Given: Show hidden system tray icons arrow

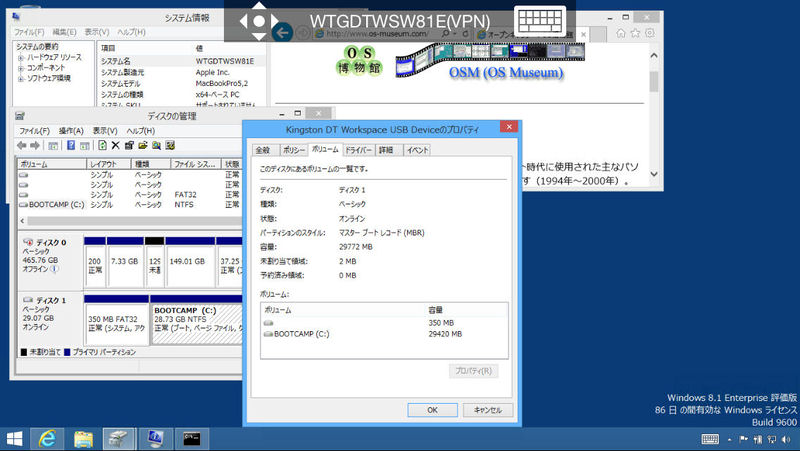Looking at the screenshot, I should click(x=730, y=439).
